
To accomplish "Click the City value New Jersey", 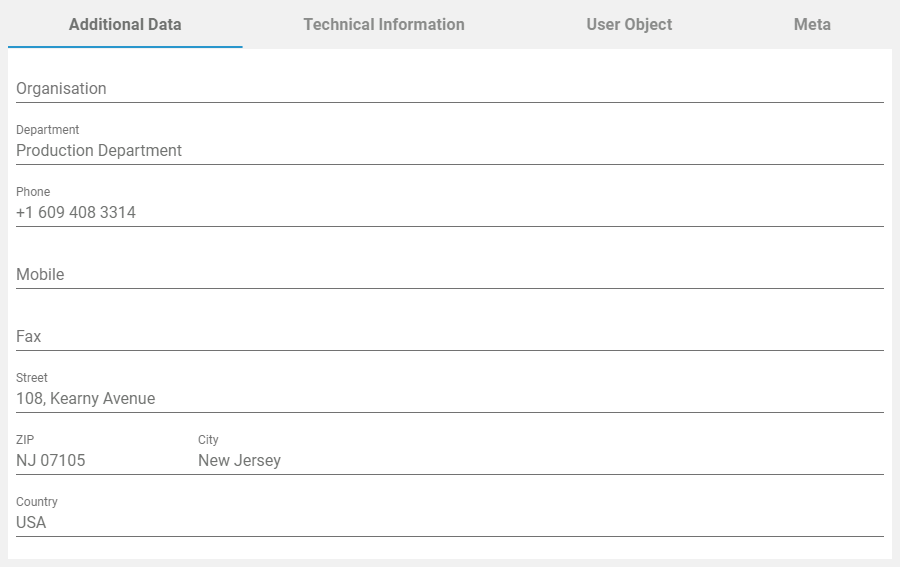I will [x=240, y=460].
